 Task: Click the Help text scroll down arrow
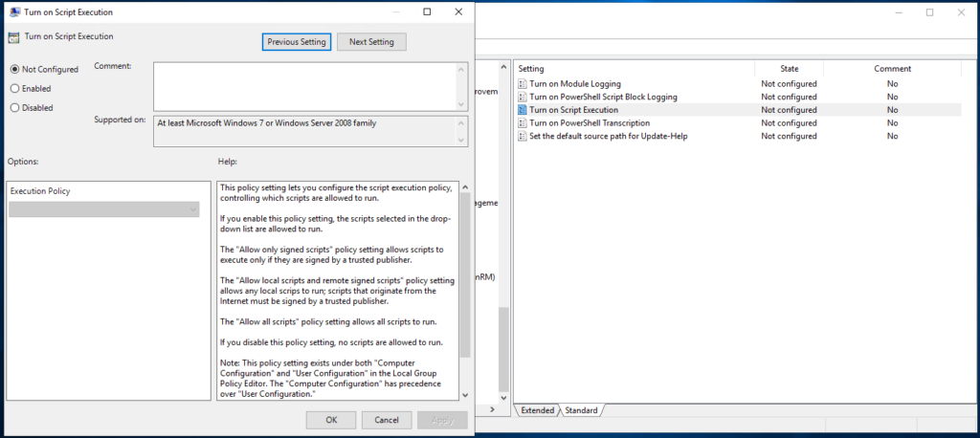[465, 394]
